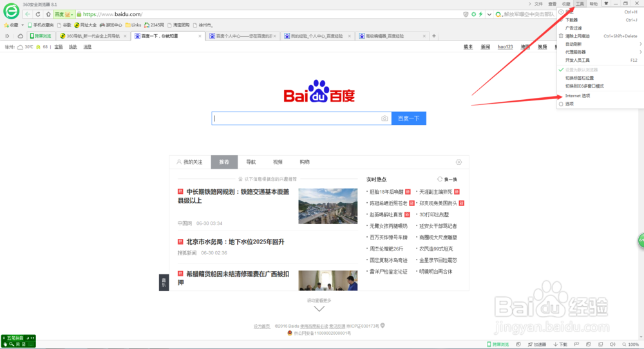The image size is (644, 349).
Task: Open the 收藏 star favorites button
Action: click(11, 25)
